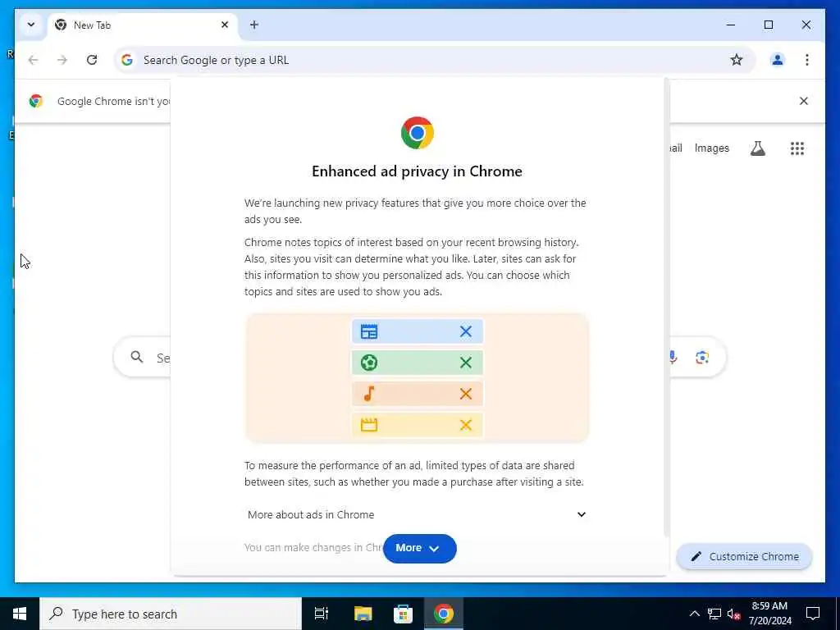Bookmark this tab with the star icon
This screenshot has height=630, width=840.
click(737, 60)
